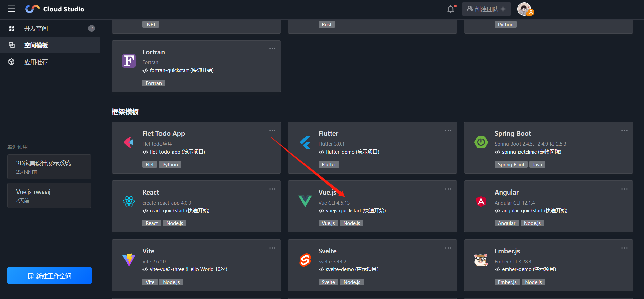Click the Vite card title

tap(148, 251)
